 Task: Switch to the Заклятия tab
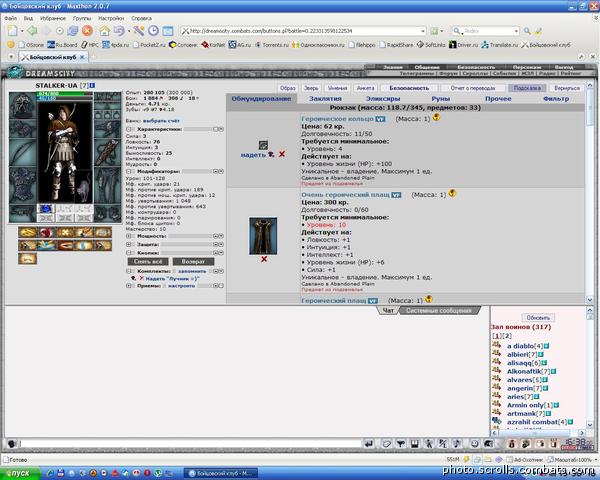[x=325, y=99]
